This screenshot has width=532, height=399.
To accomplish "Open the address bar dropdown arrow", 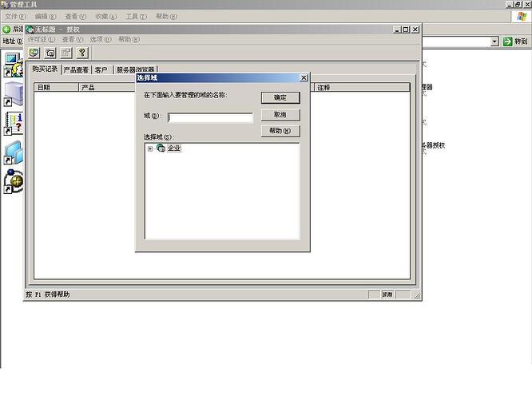I will [x=494, y=41].
